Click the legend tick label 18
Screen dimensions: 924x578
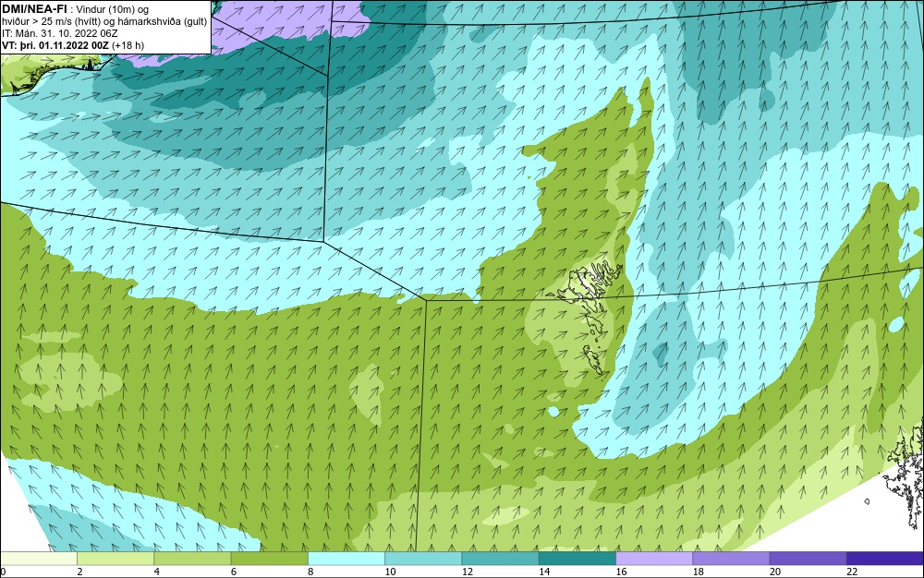[698, 572]
